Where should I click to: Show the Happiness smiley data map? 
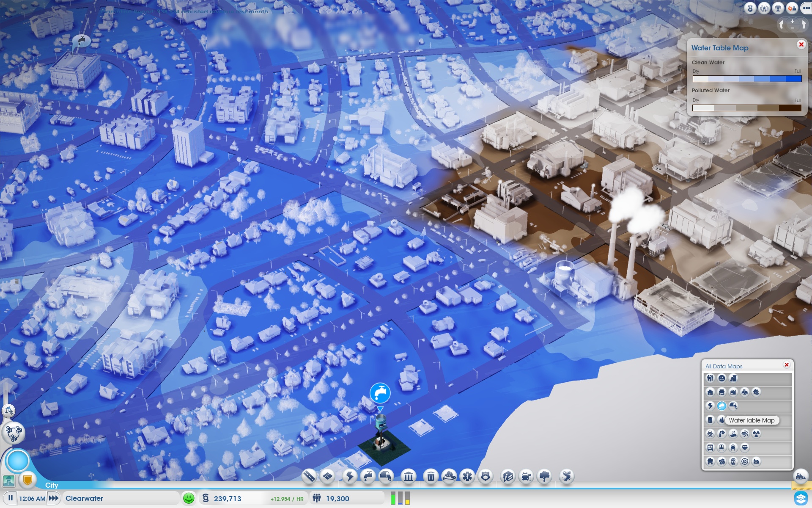point(721,378)
